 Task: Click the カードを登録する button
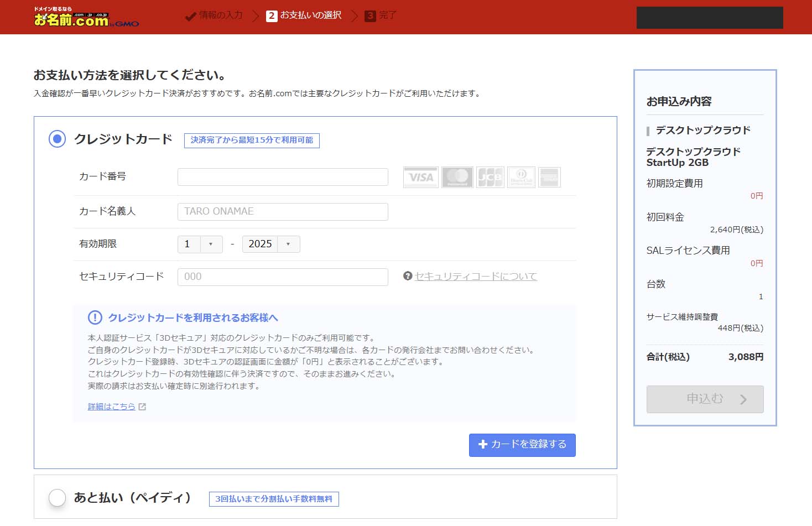click(x=522, y=445)
